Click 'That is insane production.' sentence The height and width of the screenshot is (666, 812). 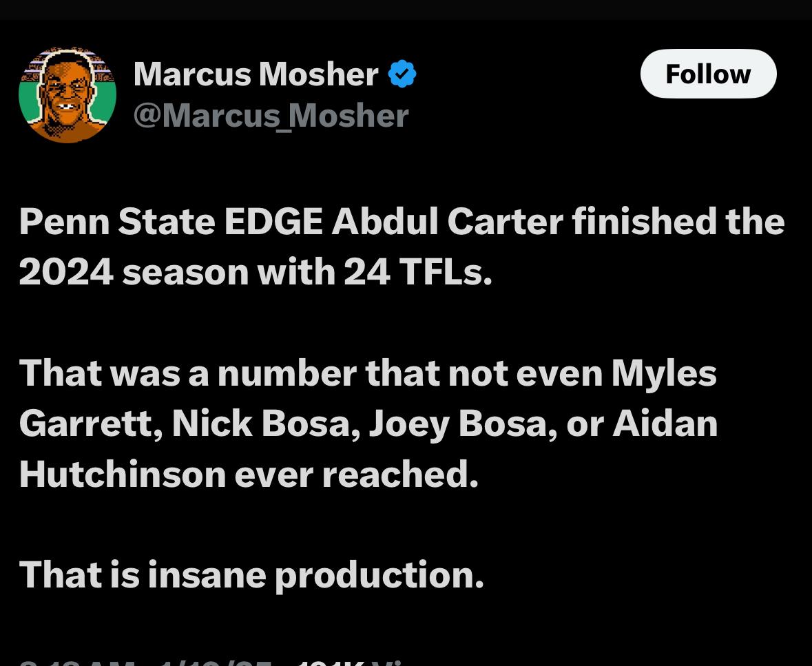pyautogui.click(x=251, y=575)
